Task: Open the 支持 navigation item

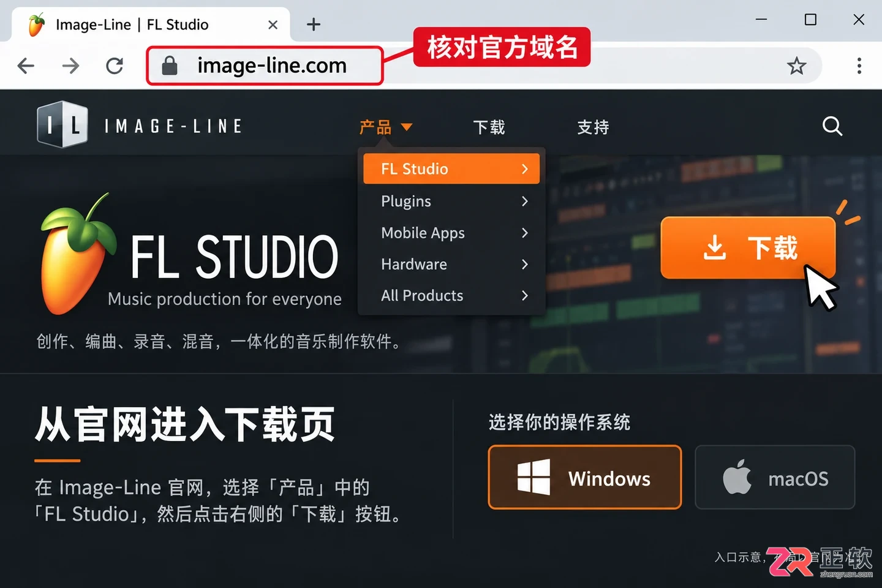Action: 593,127
